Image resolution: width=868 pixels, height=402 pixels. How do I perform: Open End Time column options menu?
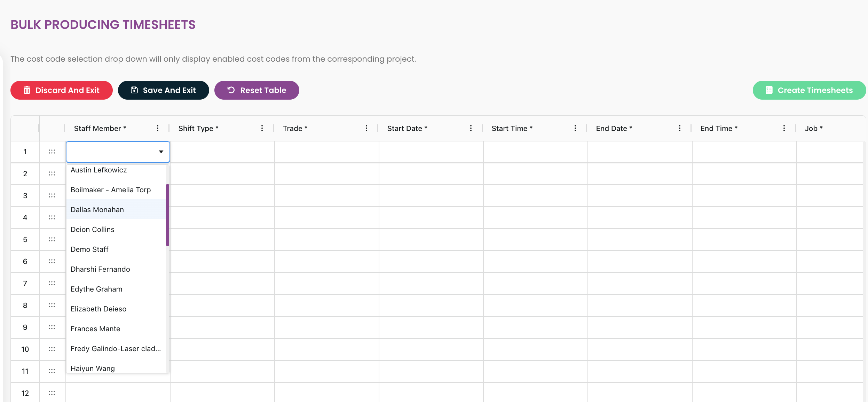[x=784, y=128]
